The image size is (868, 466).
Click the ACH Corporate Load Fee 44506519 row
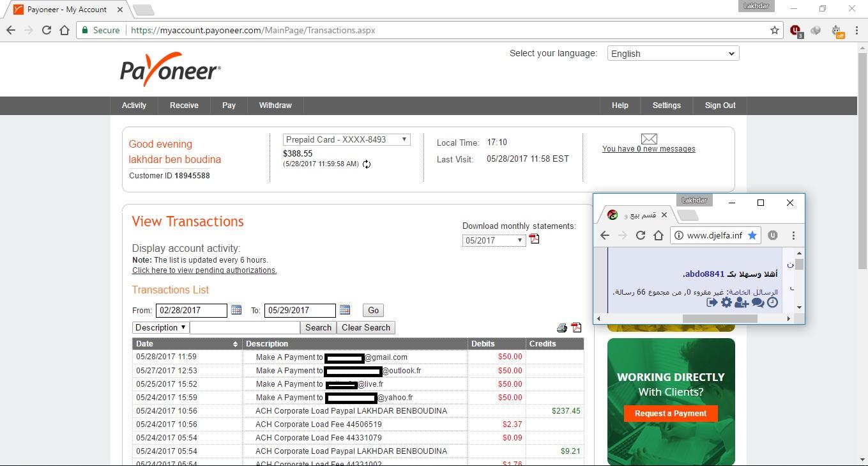(358, 424)
